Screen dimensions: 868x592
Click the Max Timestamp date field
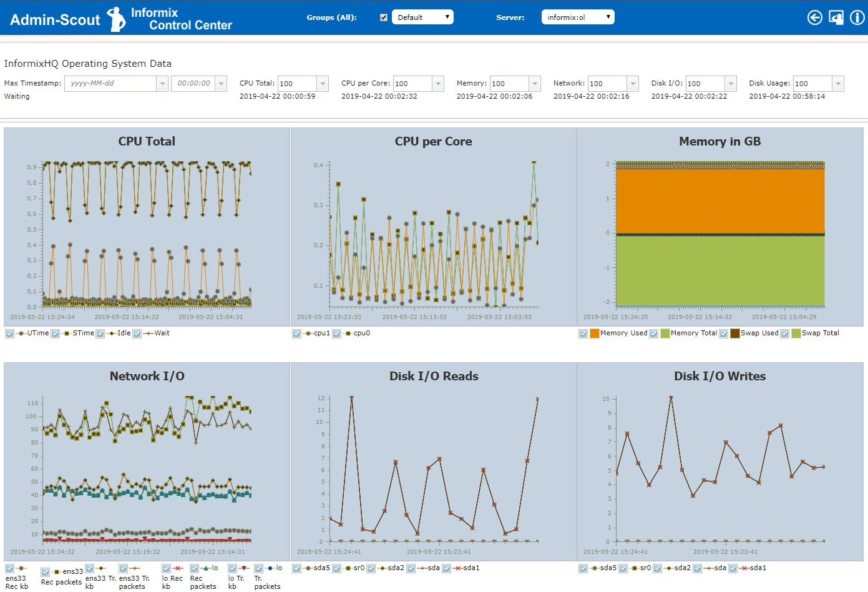[x=111, y=83]
